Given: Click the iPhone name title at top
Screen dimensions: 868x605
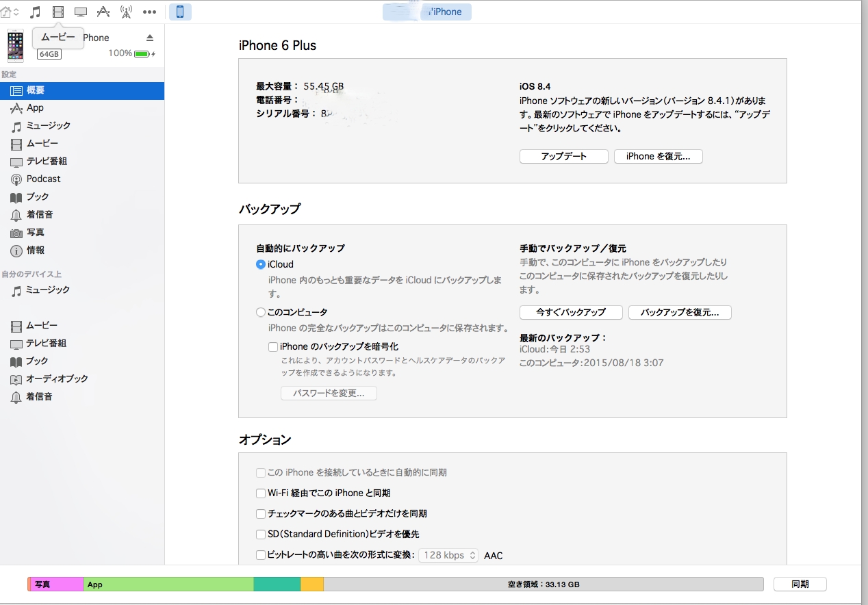Looking at the screenshot, I should 428,12.
